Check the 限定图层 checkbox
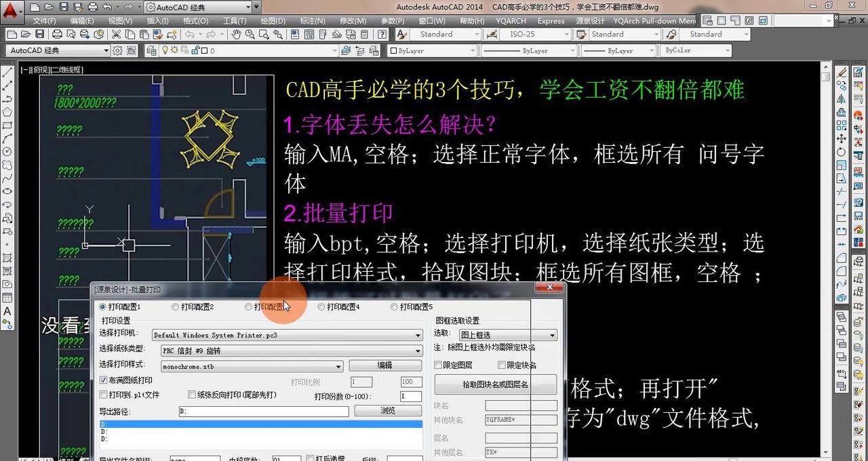Viewport: 868px width, 461px height. (x=437, y=365)
